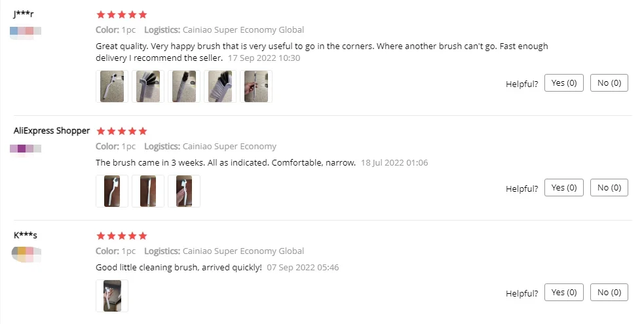Click the flag under AliExpress Shopper
Viewport: 644px width, 324px height.
(x=26, y=149)
